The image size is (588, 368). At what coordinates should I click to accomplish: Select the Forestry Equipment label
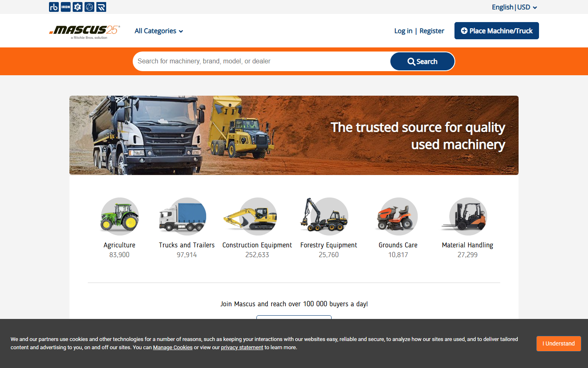[329, 245]
